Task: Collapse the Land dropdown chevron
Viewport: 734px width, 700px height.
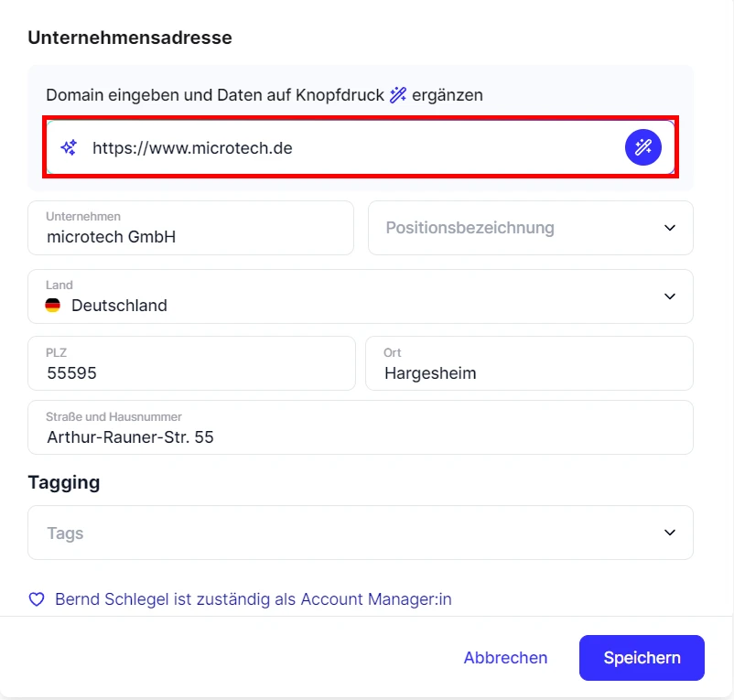Action: click(x=669, y=296)
